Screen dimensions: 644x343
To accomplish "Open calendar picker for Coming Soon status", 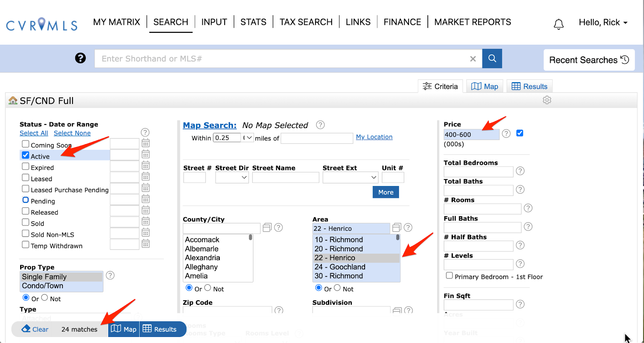I will click(146, 143).
